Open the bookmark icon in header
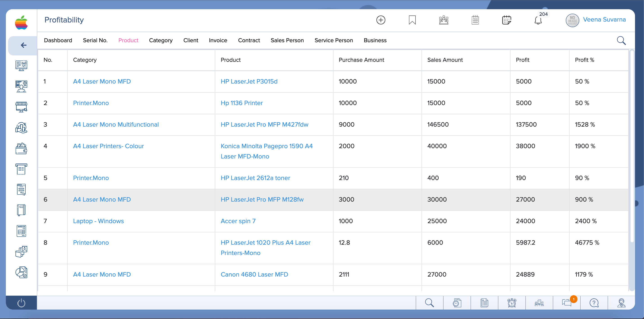 (412, 20)
